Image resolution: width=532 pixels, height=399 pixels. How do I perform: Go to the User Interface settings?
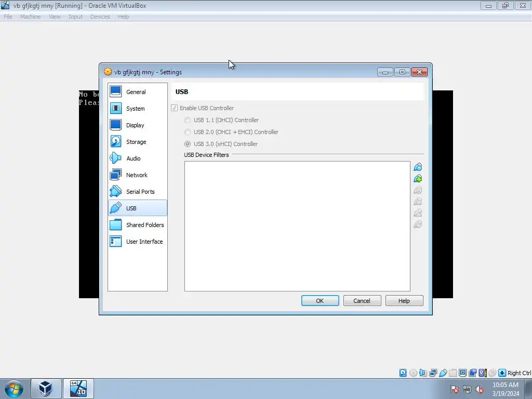tap(137, 241)
